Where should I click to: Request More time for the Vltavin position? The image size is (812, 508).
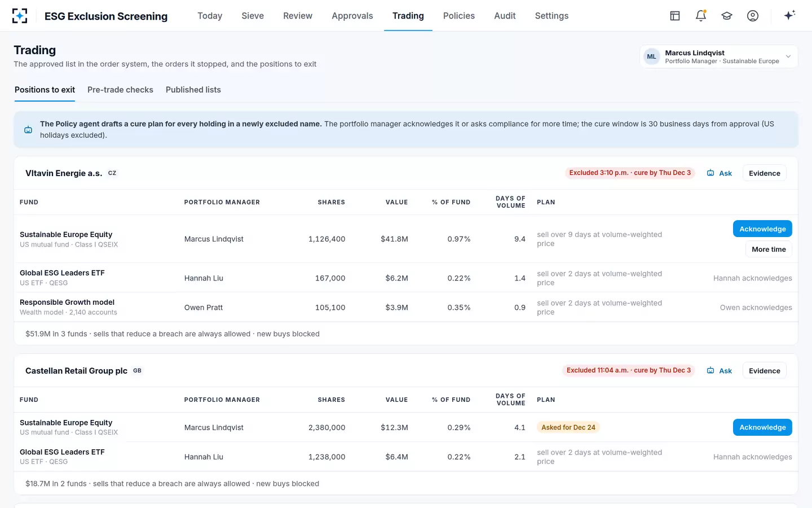pyautogui.click(x=769, y=249)
